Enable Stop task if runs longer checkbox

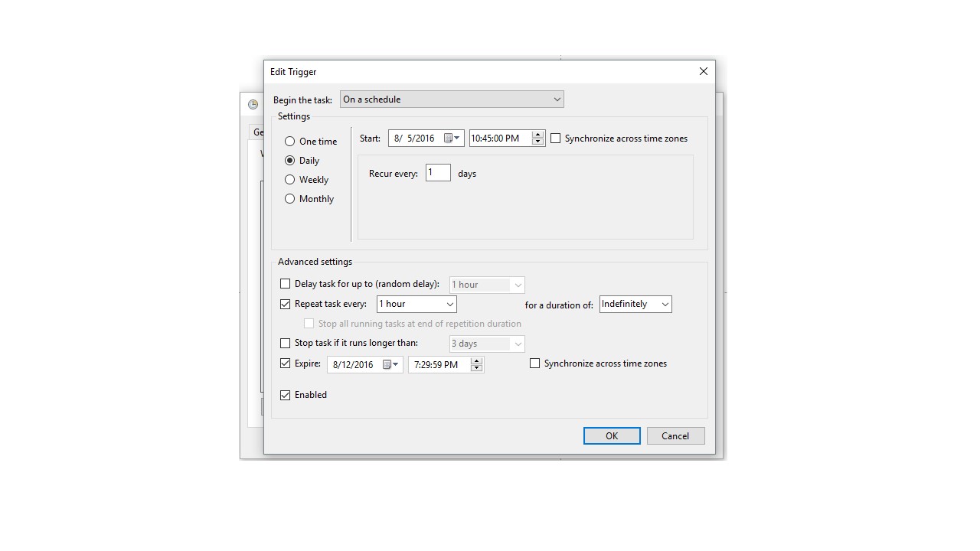(286, 344)
